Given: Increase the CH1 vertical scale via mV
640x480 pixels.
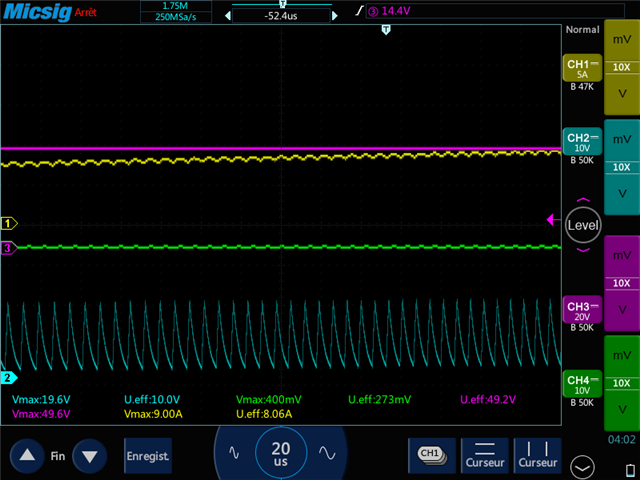Looking at the screenshot, I should (x=622, y=40).
